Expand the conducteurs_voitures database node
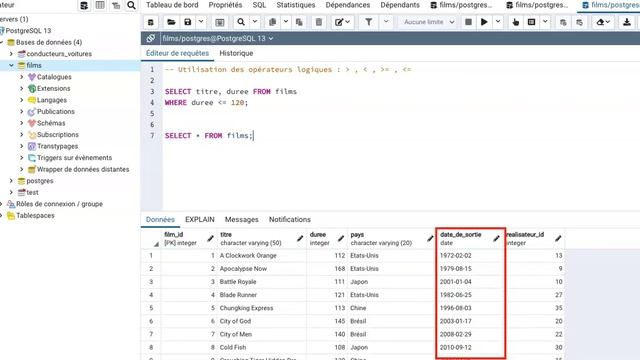Viewport: 640px width, 360px height. [x=11, y=54]
